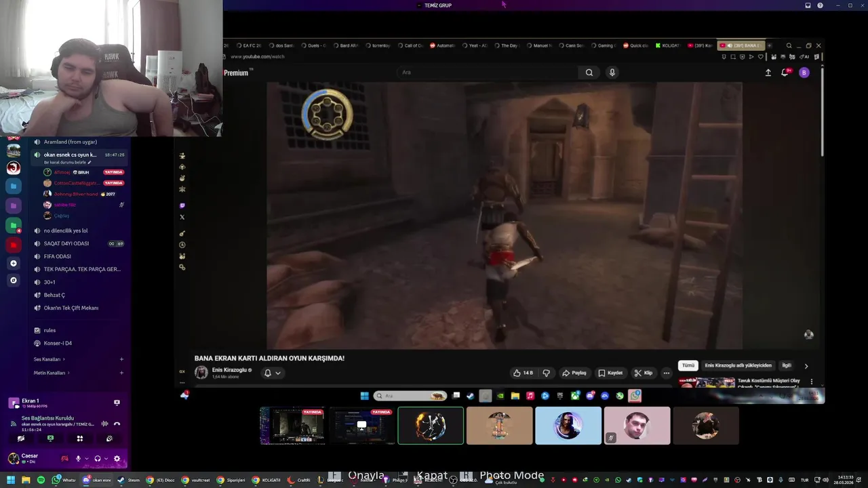Join Behzat Ç voice channel
Image resolution: width=868 pixels, height=488 pixels.
pyautogui.click(x=54, y=295)
